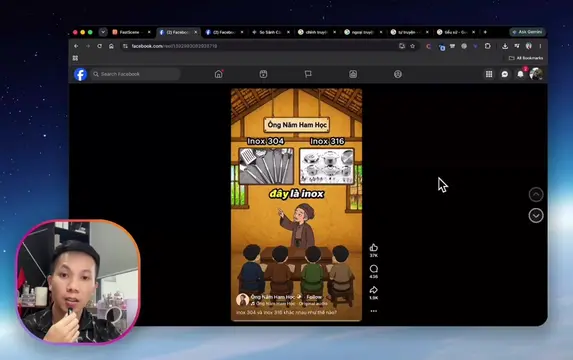Screen dimensions: 573x360
Task: Click the Ask Gemini button
Action: point(528,32)
